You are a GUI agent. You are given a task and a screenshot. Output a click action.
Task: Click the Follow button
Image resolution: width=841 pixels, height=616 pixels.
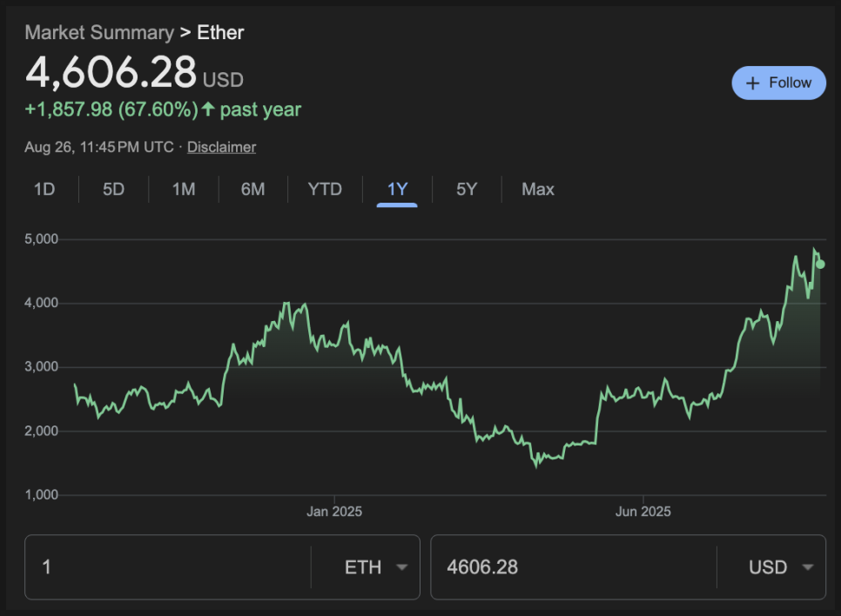pyautogui.click(x=778, y=84)
